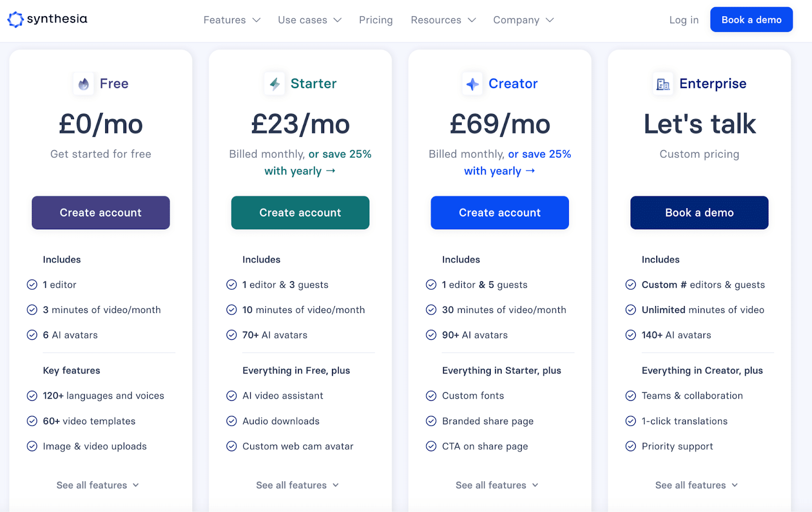Create account for the Starter plan
The height and width of the screenshot is (512, 812).
coord(300,213)
